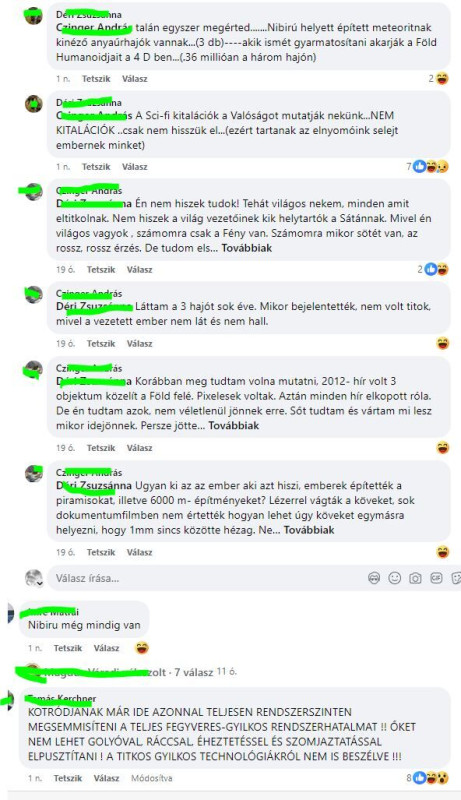Expand 'Továbbiak' on the piramisokat comment
This screenshot has height=800, width=461.
pyautogui.click(x=309, y=530)
